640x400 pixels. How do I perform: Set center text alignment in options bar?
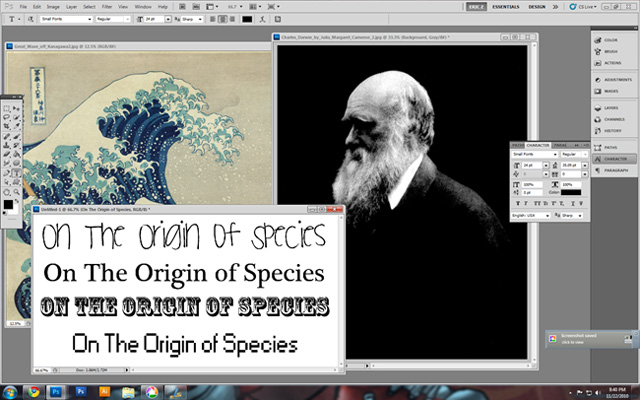pos(222,19)
